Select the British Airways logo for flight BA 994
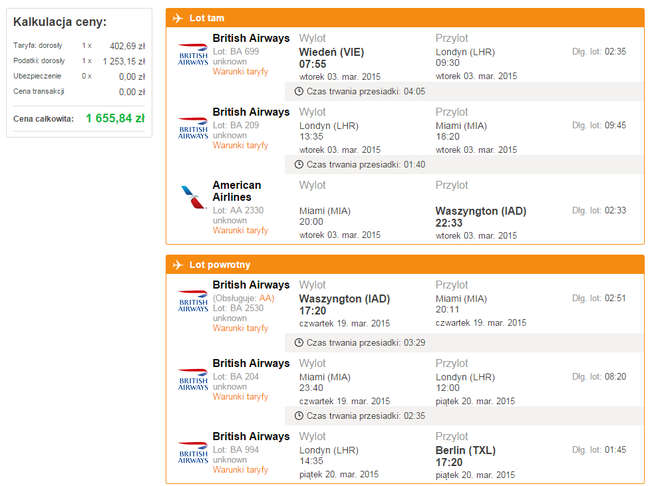 [x=192, y=452]
